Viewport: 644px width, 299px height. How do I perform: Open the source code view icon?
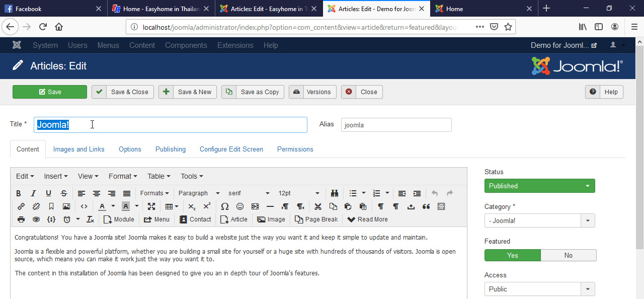click(x=84, y=206)
